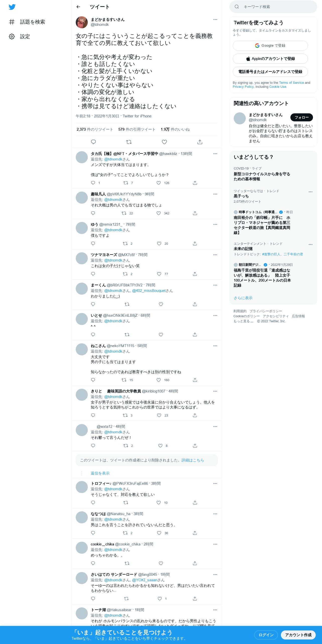
Task: View the 579 件の引用ツイート list
Action: [x=137, y=129]
